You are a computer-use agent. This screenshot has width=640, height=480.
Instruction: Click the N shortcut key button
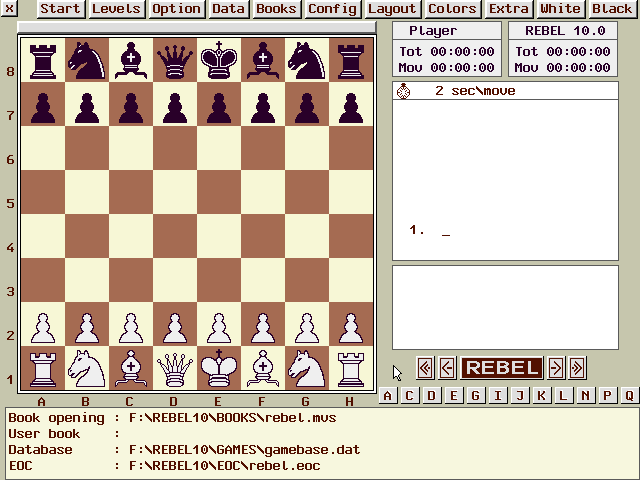click(586, 396)
